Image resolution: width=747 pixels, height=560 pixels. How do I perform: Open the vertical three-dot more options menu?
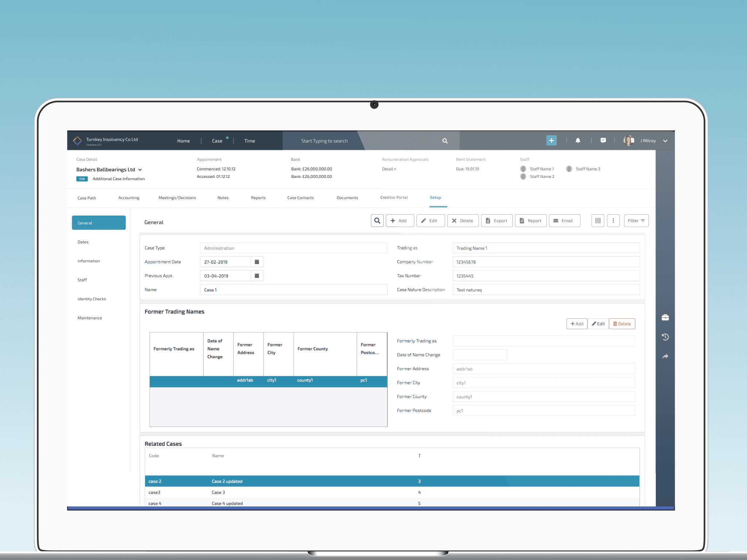click(613, 221)
